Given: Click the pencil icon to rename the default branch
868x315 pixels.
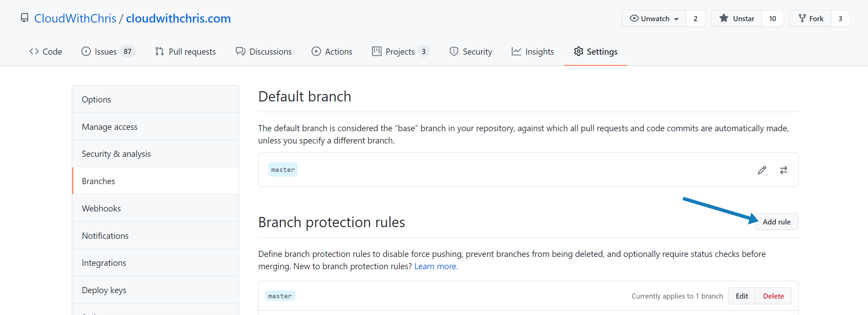Looking at the screenshot, I should click(762, 169).
